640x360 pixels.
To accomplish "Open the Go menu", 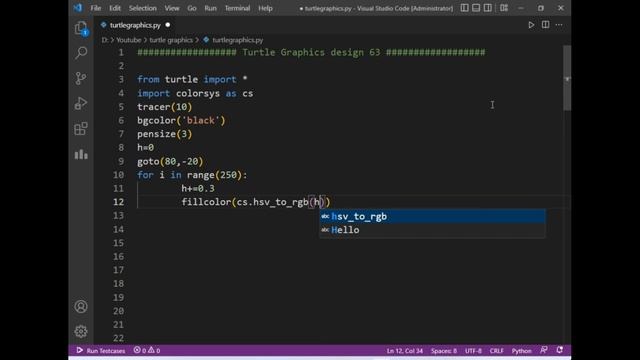I will 192,8.
